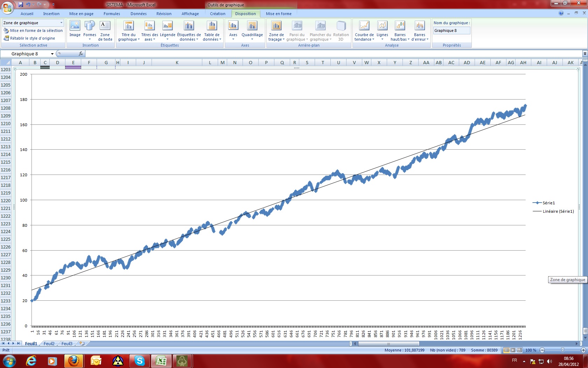Switch to the Création ribbon tab

click(x=217, y=14)
